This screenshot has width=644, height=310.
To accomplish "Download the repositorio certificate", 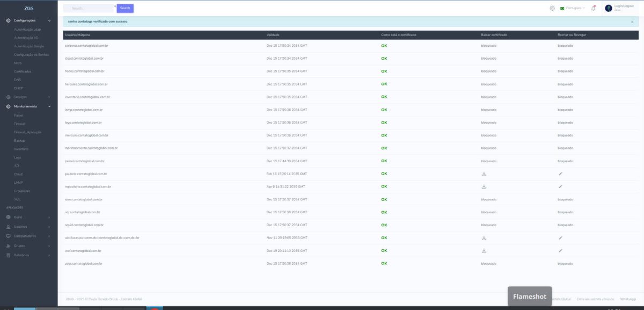I will [x=484, y=187].
